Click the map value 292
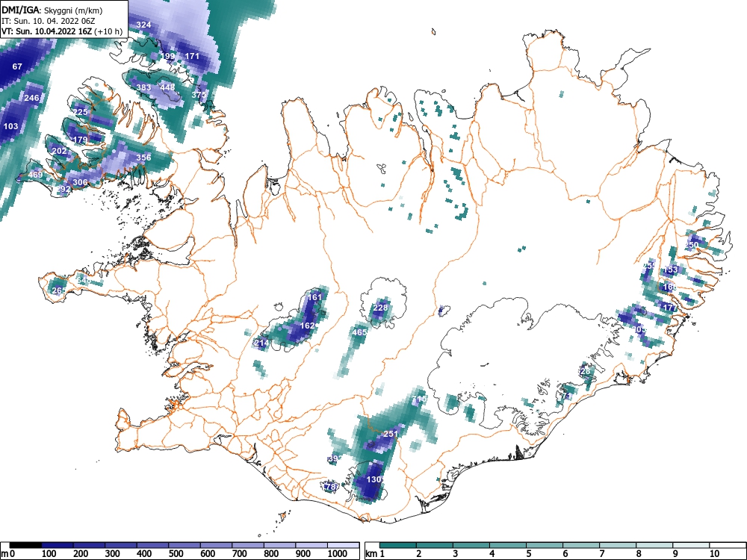This screenshot has width=747, height=560. 63,189
